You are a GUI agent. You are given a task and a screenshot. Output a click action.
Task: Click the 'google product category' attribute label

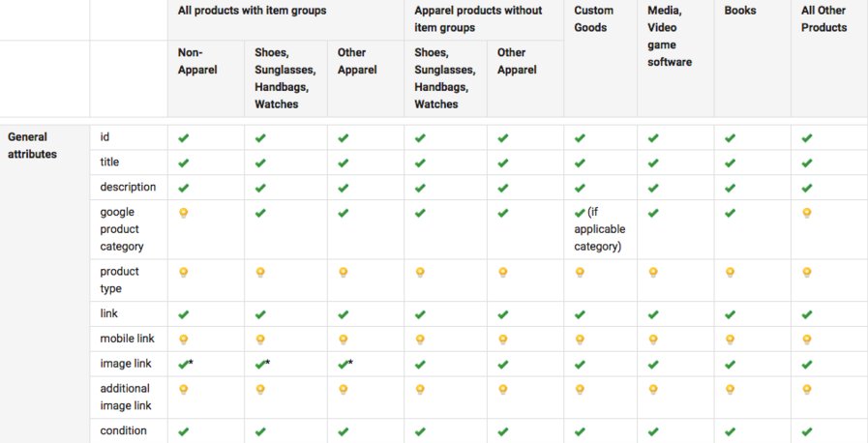pyautogui.click(x=122, y=229)
